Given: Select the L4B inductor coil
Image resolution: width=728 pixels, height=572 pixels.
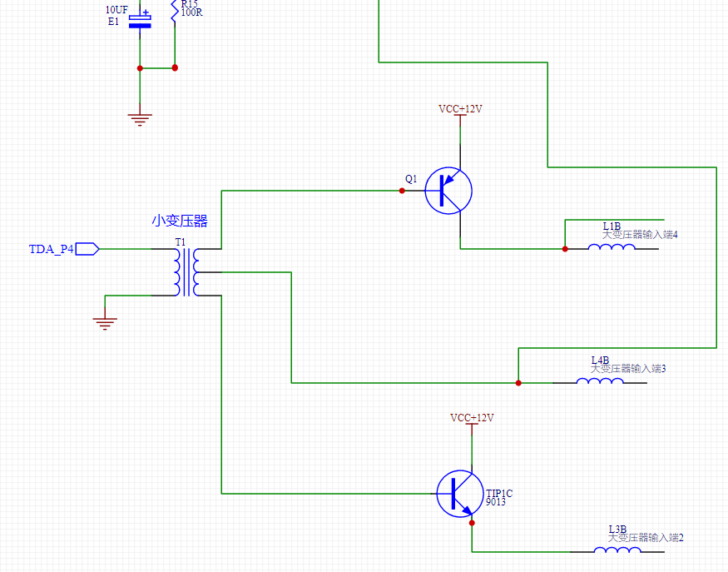Looking at the screenshot, I should (x=600, y=381).
